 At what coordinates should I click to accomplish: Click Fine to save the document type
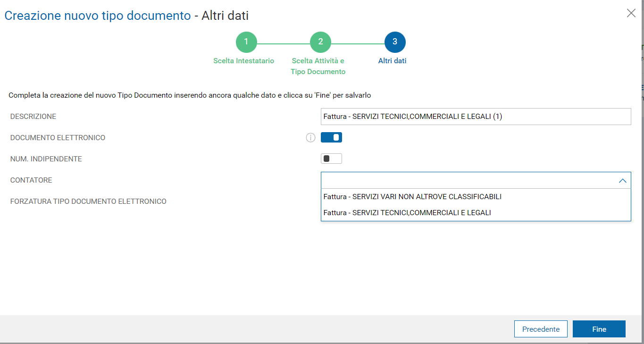599,329
